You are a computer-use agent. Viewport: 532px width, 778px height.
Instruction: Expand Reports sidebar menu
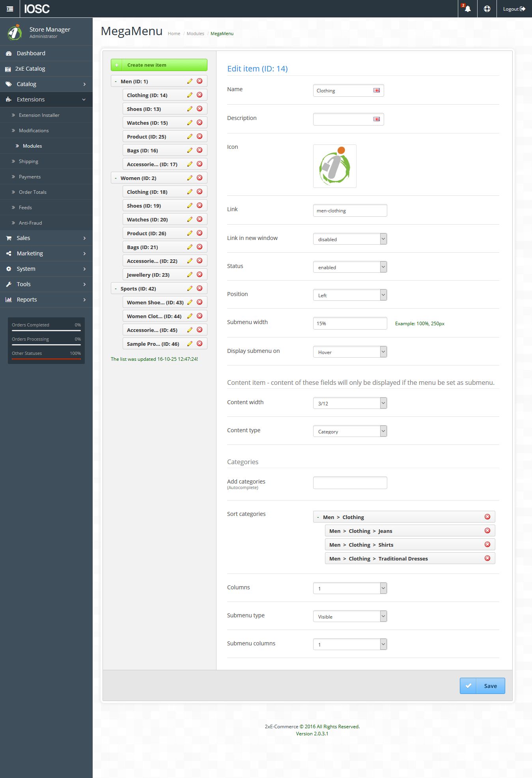click(46, 300)
